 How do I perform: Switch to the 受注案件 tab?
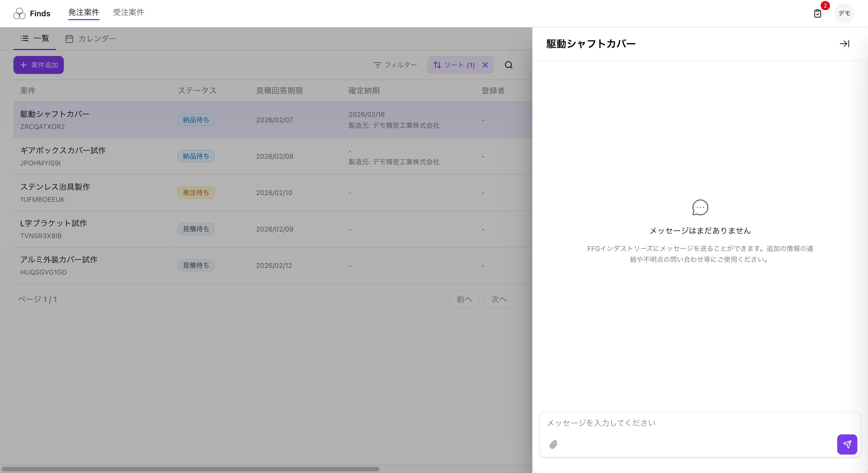(x=129, y=12)
